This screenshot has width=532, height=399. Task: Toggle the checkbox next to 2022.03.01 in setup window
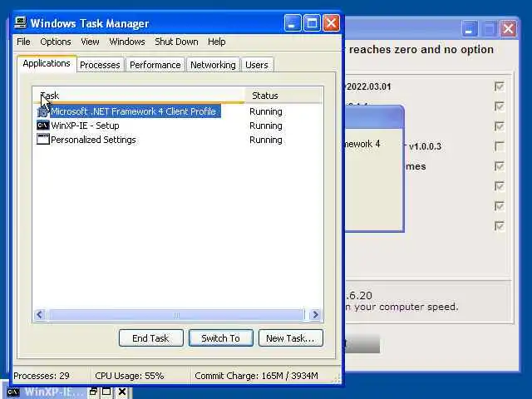point(499,86)
